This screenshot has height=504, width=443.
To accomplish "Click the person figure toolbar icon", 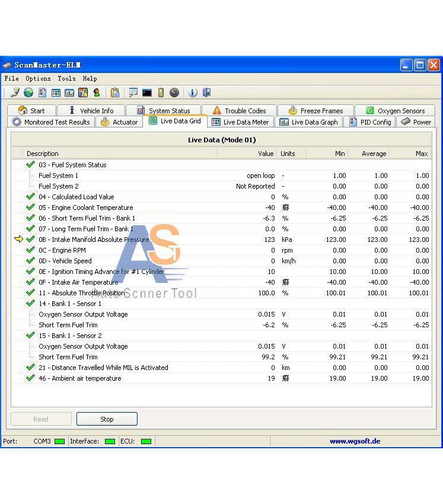I will click(97, 93).
